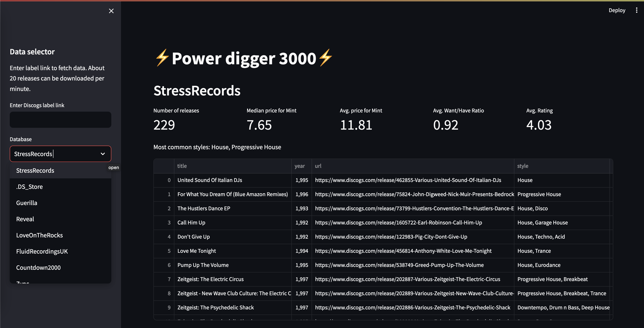The height and width of the screenshot is (328, 644).
Task: Pick the Guerilla database option
Action: click(x=27, y=203)
